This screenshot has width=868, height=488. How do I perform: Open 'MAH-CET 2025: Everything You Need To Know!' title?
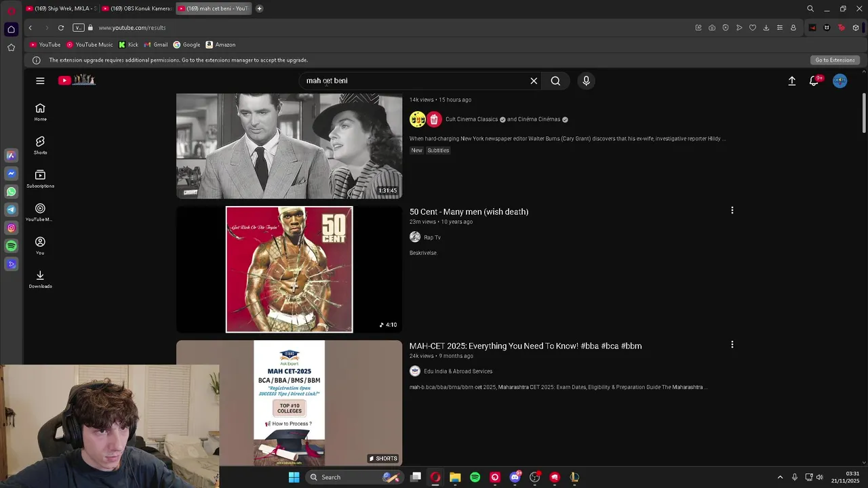pyautogui.click(x=526, y=346)
